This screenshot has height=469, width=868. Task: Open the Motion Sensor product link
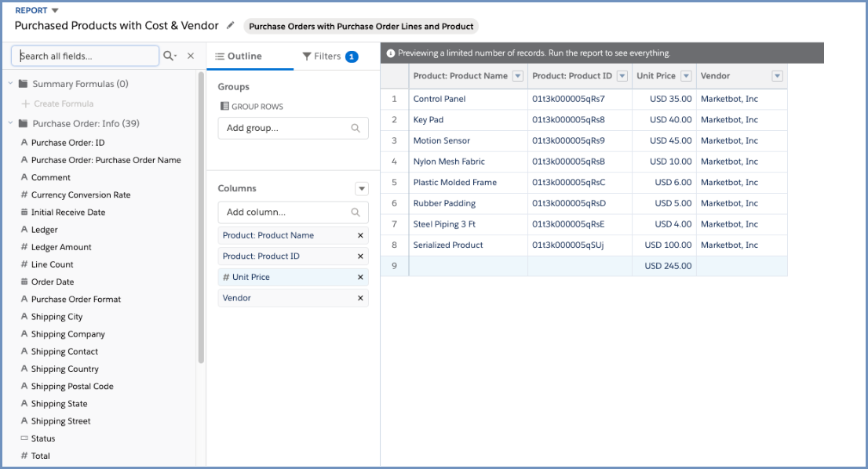point(441,141)
